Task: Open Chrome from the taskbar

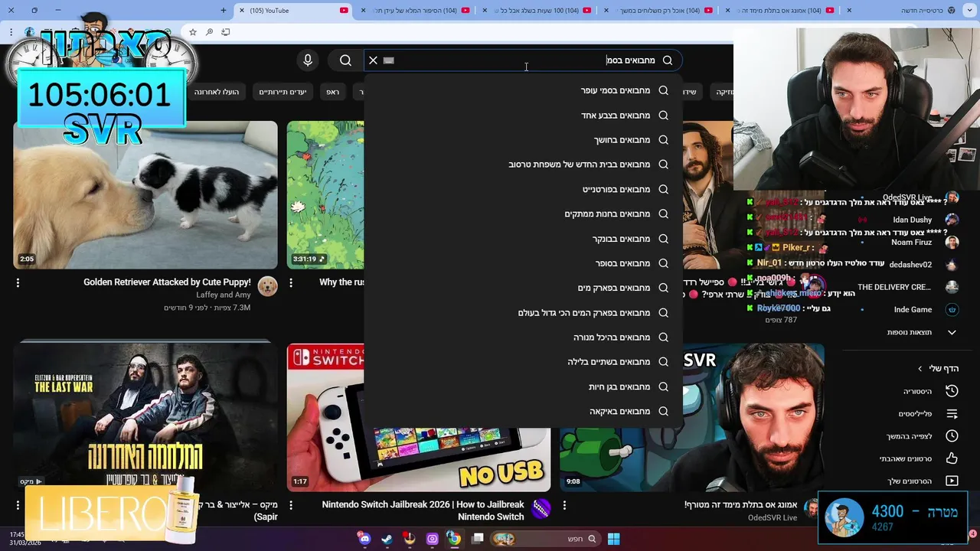Action: (x=454, y=539)
